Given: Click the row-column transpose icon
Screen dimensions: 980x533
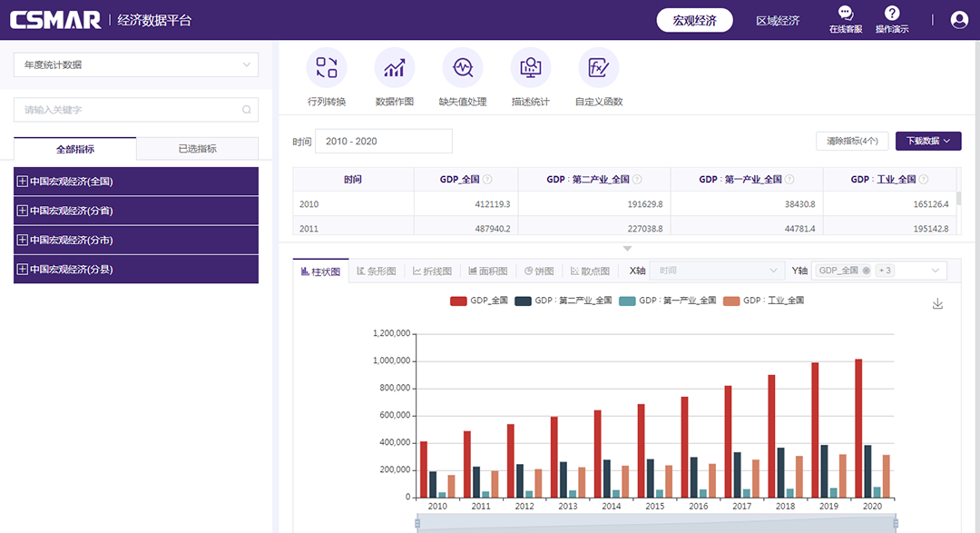Looking at the screenshot, I should point(327,68).
